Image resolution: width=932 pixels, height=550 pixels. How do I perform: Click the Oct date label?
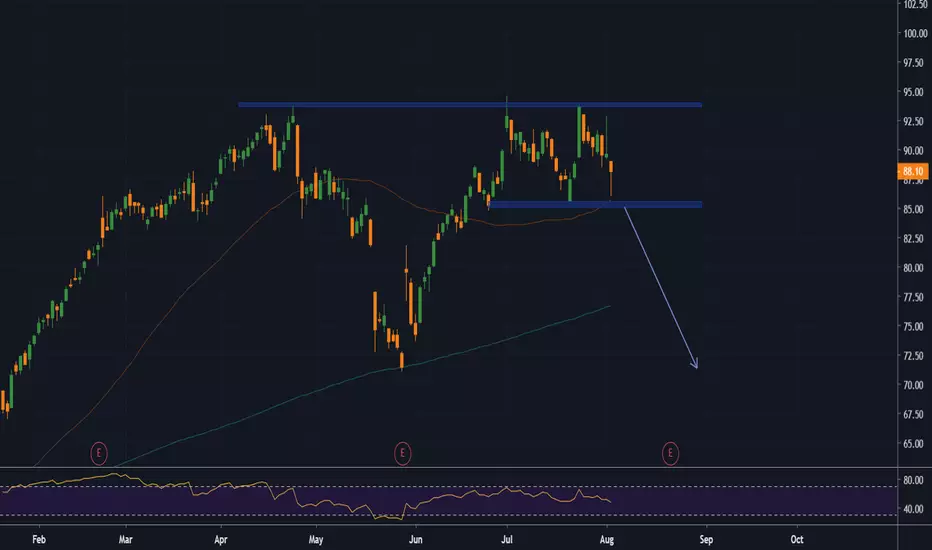797,540
